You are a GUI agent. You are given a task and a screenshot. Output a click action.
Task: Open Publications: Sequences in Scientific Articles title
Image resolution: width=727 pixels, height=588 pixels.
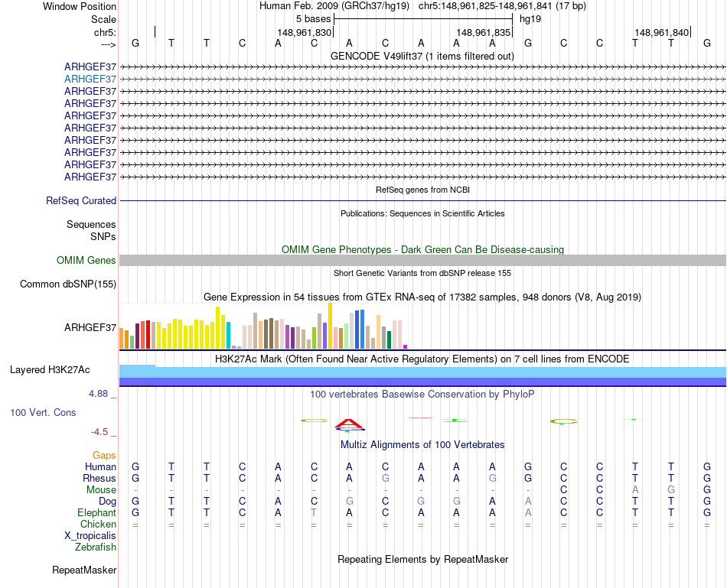pyautogui.click(x=422, y=213)
